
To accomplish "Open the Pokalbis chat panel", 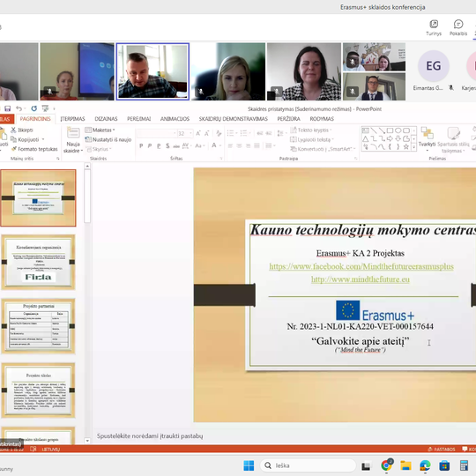I will pyautogui.click(x=458, y=27).
